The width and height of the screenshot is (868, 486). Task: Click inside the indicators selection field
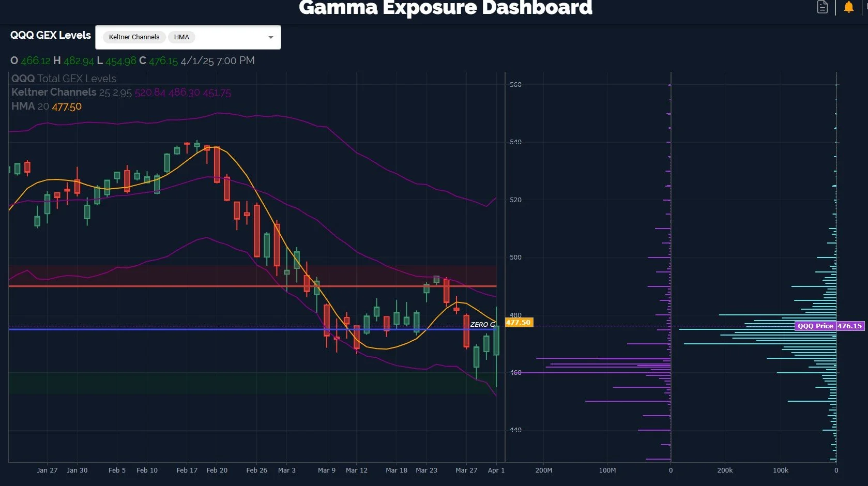coord(188,37)
